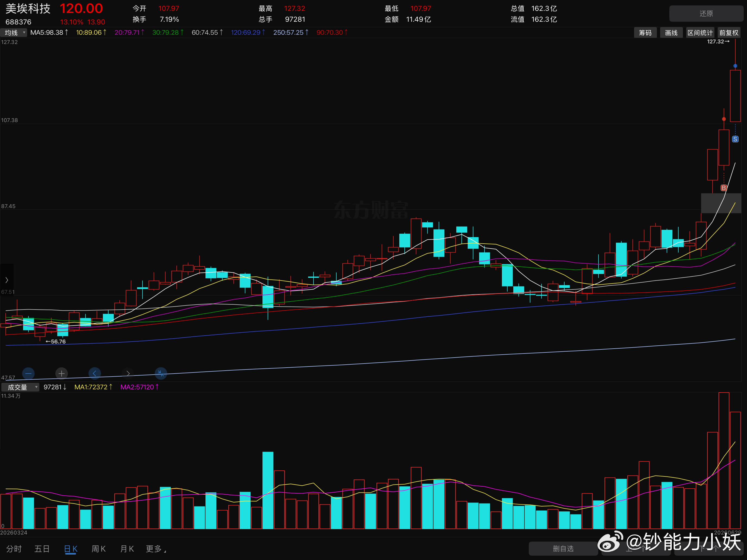Click the magenta 20:79.71 moving average label
The width and height of the screenshot is (747, 560).
tap(129, 32)
